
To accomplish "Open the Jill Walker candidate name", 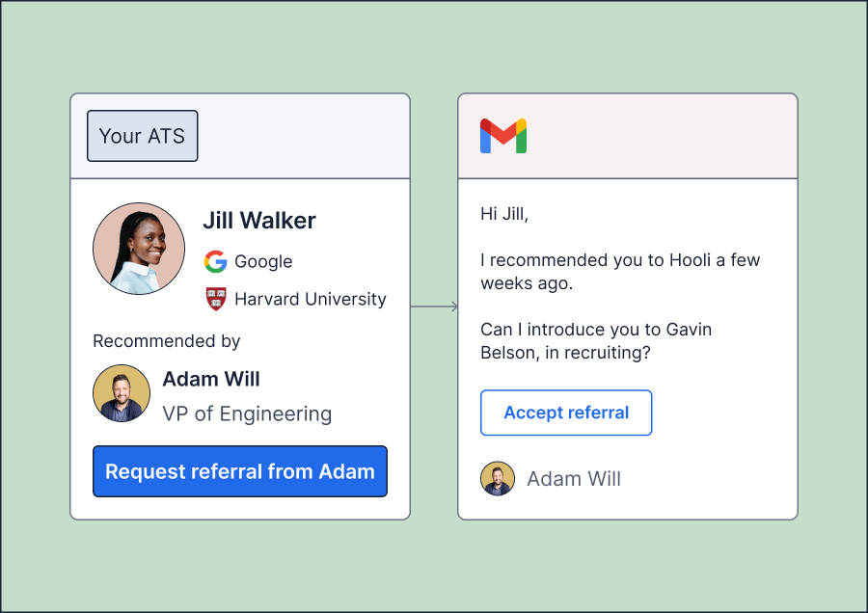I will [259, 221].
